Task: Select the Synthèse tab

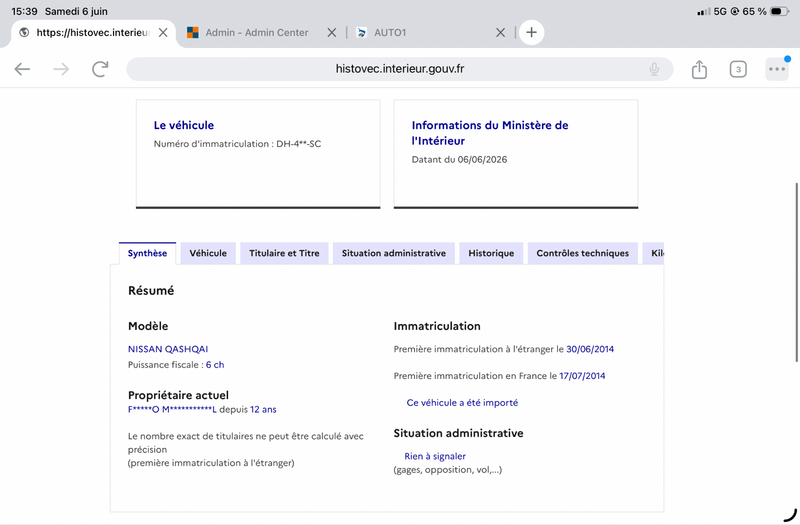Action: click(x=147, y=253)
